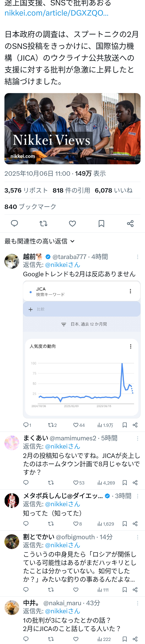Open more options on the @taraba777 reply
145x644 pixels.
pyautogui.click(x=137, y=257)
